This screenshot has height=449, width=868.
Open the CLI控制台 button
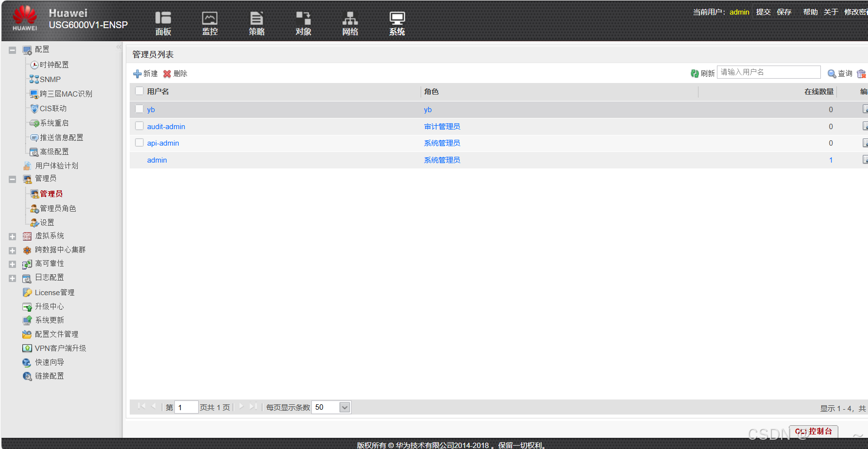tap(814, 431)
